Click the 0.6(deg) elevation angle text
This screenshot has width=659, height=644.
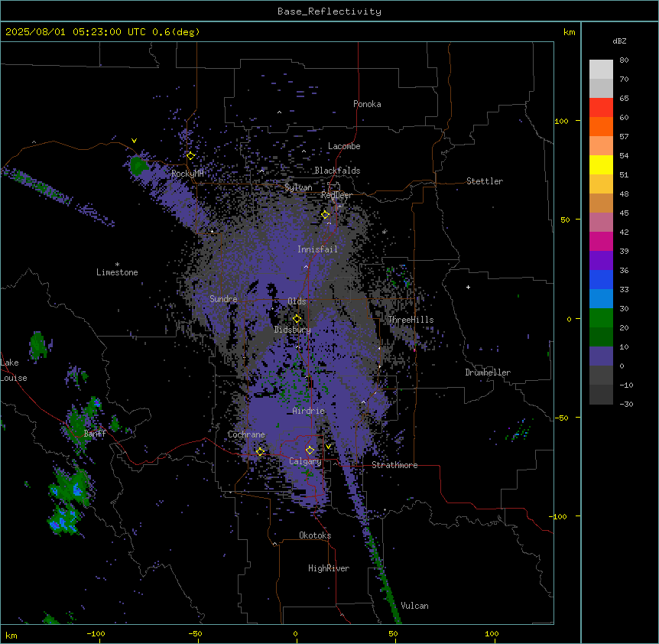click(x=176, y=32)
